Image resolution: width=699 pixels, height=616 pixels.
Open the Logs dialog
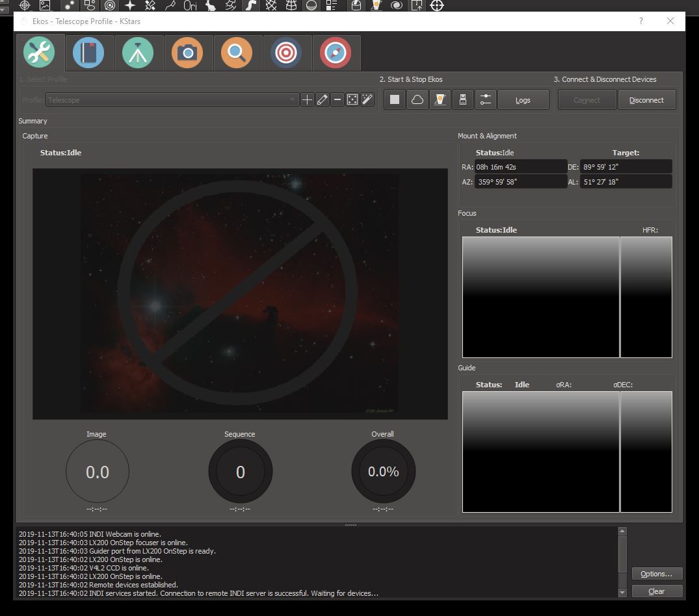tap(523, 100)
